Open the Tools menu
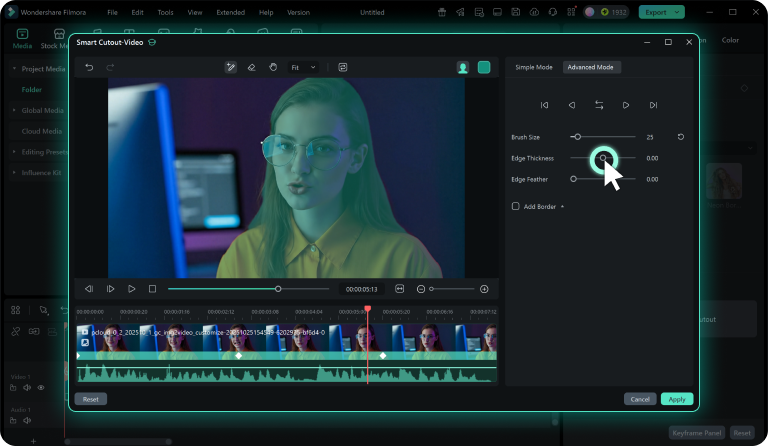This screenshot has height=446, width=768. (x=165, y=12)
